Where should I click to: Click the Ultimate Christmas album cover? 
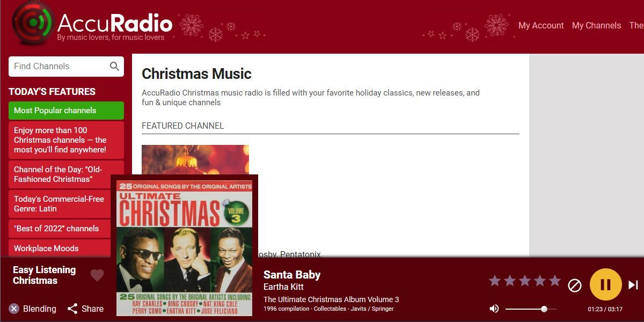(x=184, y=248)
